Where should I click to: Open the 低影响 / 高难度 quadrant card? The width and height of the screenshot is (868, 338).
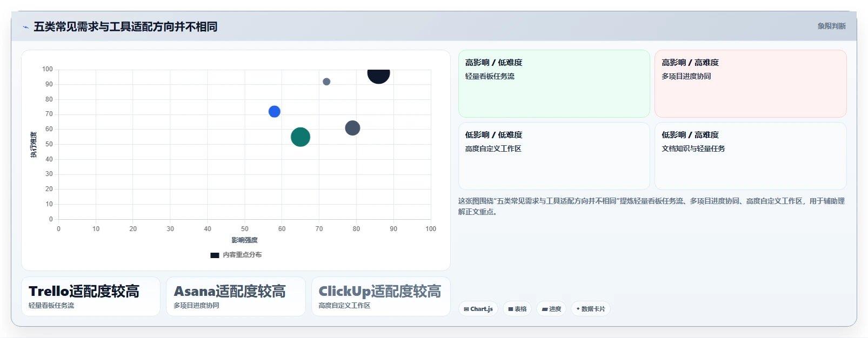coord(750,156)
